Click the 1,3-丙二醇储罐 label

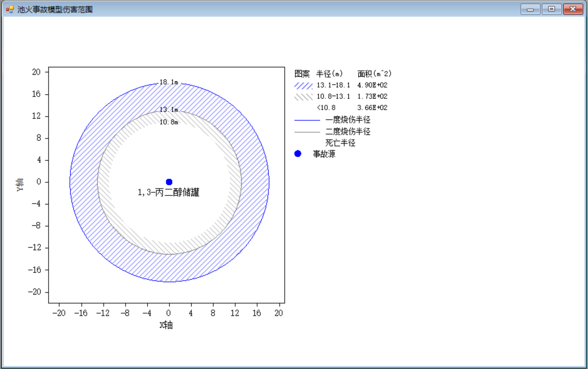pyautogui.click(x=169, y=192)
